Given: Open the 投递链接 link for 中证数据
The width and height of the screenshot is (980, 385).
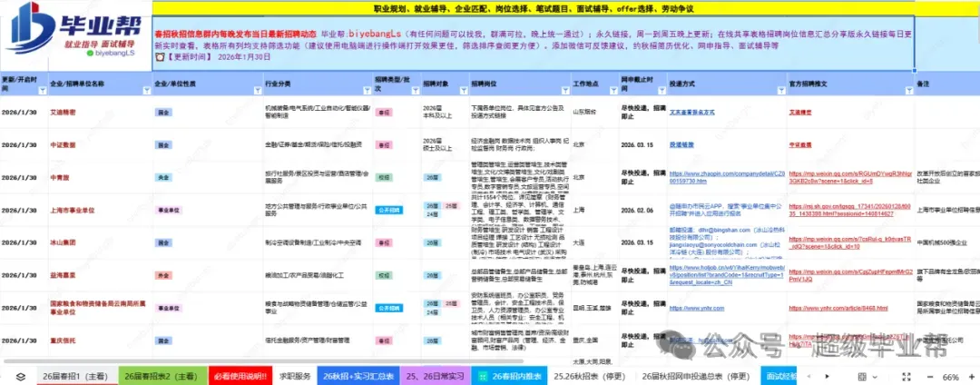Looking at the screenshot, I should pyautogui.click(x=681, y=145).
